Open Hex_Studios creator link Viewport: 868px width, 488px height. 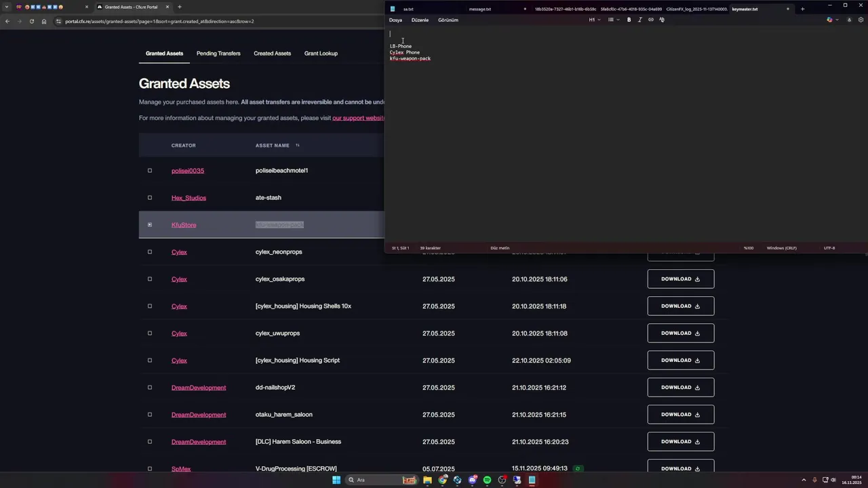pos(189,198)
